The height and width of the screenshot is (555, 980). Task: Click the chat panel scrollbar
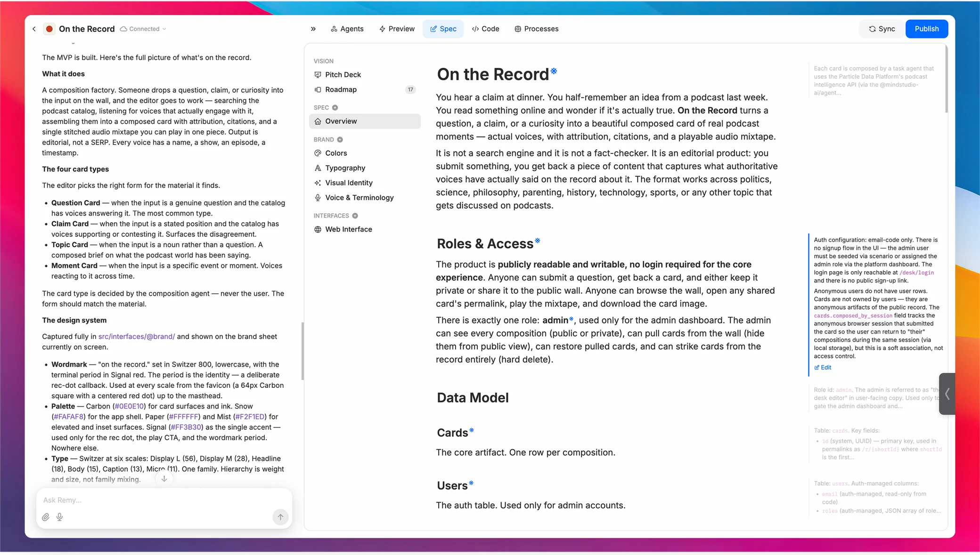point(302,351)
